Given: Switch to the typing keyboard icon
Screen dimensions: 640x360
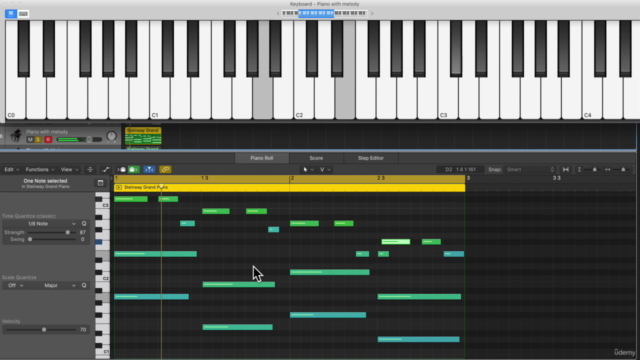Looking at the screenshot, I should [x=23, y=13].
